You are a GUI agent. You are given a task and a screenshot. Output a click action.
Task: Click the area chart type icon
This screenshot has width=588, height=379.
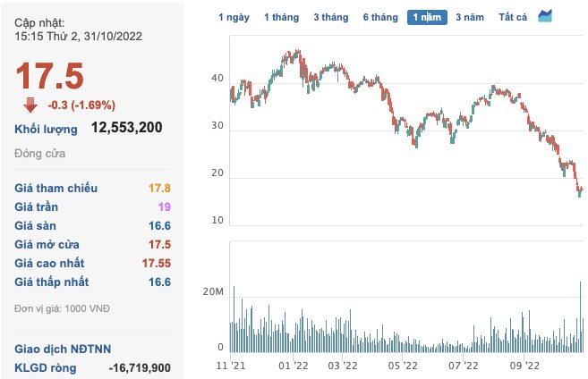point(545,16)
